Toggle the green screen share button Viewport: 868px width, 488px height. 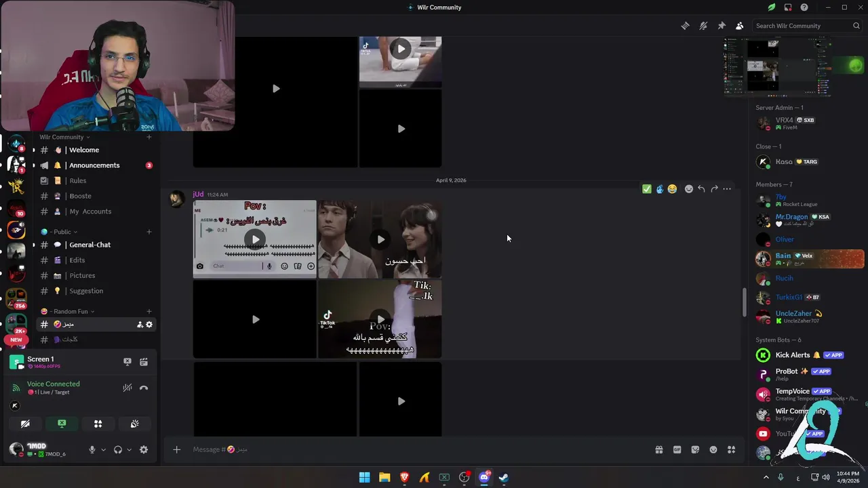point(62,424)
